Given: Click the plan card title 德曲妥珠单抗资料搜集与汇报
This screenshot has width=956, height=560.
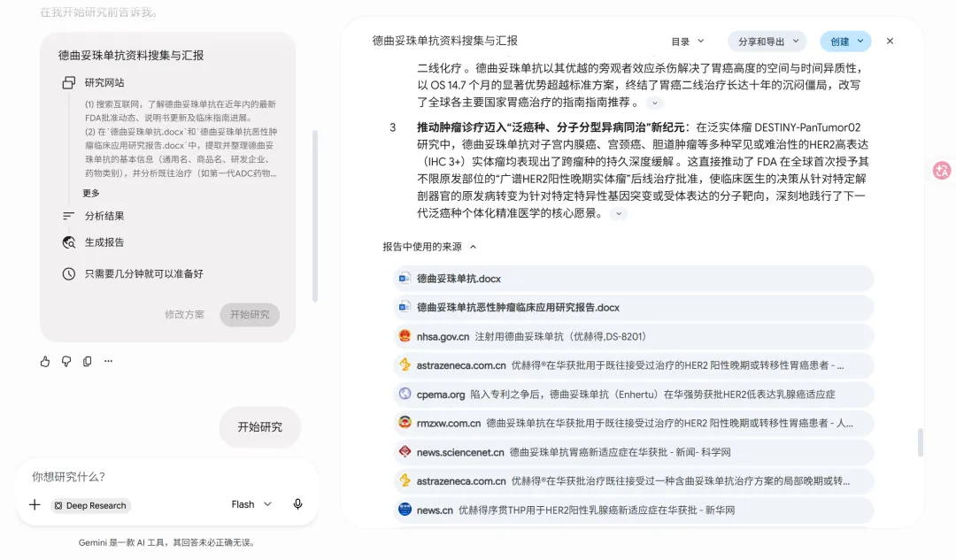Looking at the screenshot, I should point(131,56).
